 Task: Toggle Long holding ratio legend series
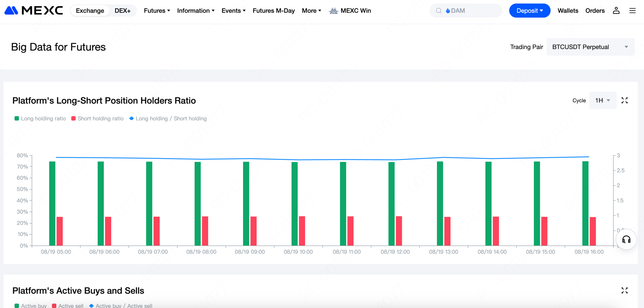click(x=40, y=118)
